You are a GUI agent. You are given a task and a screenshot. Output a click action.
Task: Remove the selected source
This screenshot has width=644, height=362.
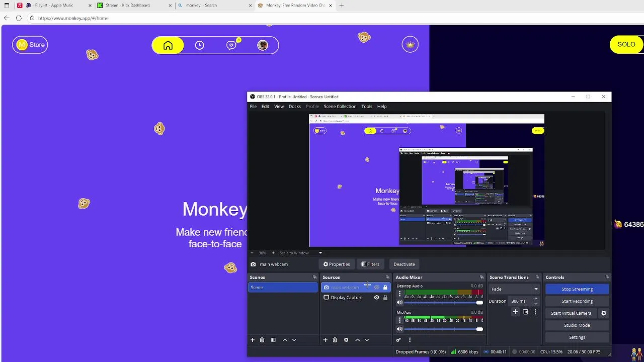point(335,340)
